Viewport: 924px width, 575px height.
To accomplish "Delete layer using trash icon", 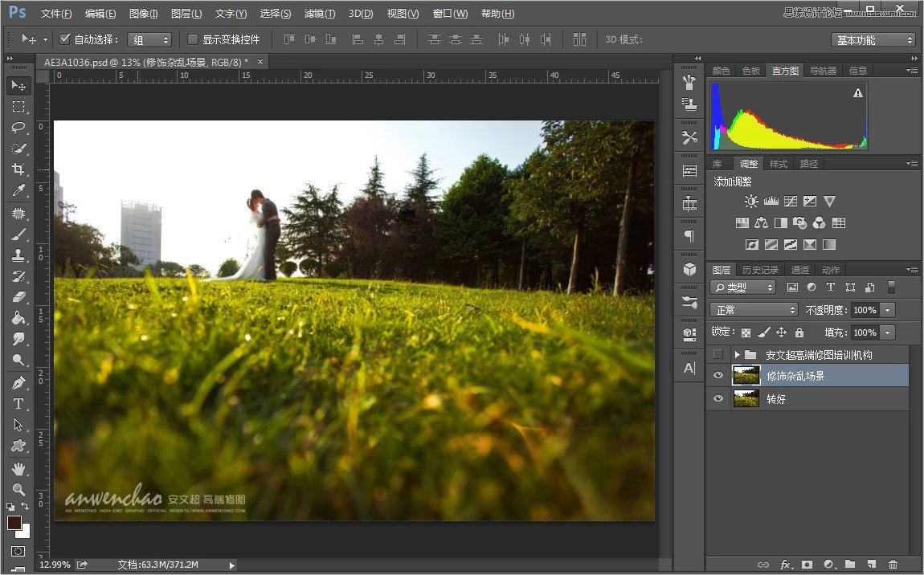I will tap(893, 565).
